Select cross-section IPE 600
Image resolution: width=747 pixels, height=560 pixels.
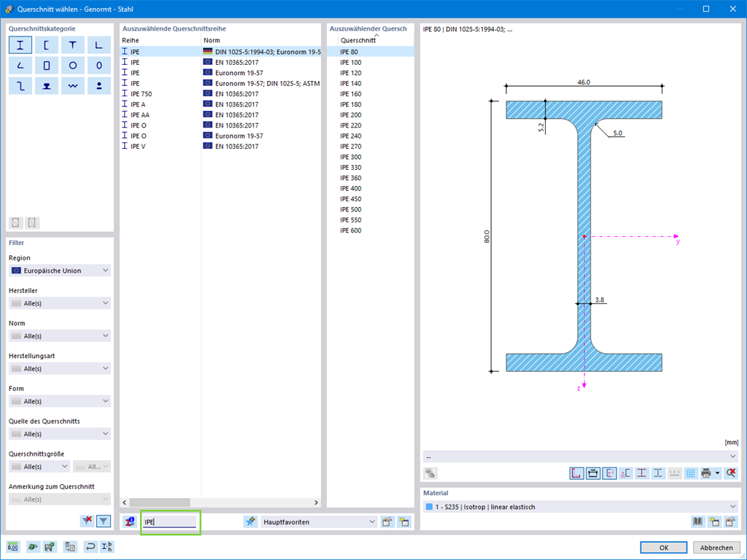(x=370, y=230)
